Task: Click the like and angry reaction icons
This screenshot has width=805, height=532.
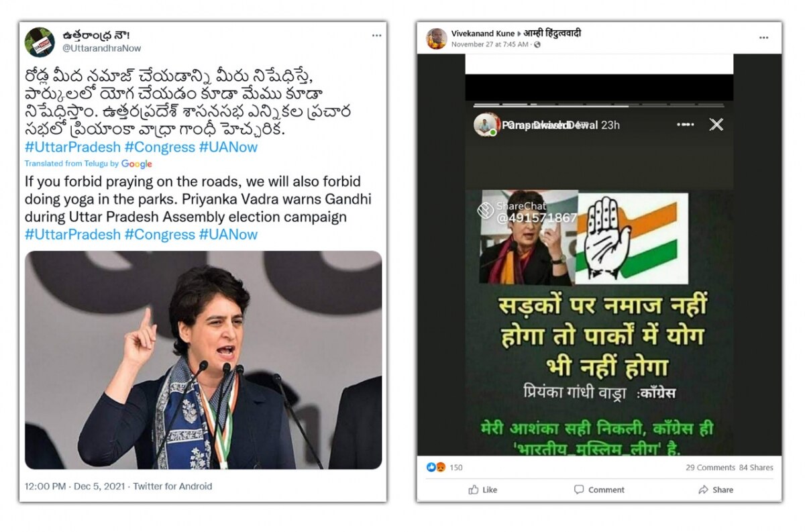Action: click(436, 468)
